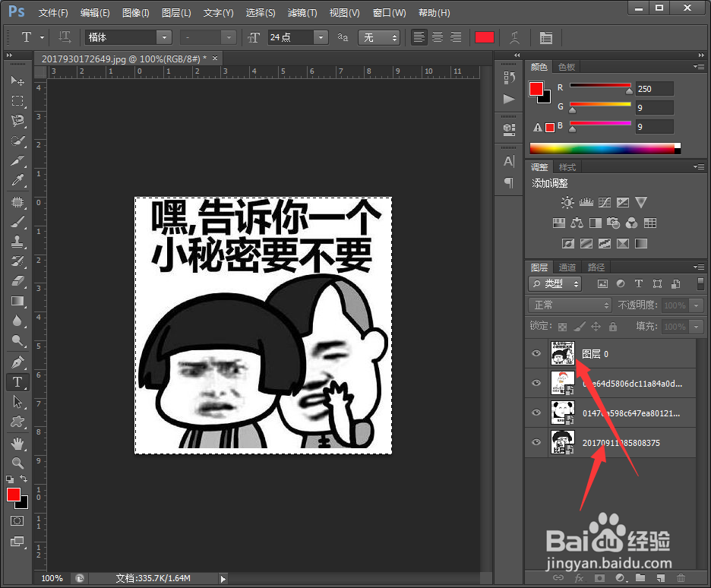Open the Type tool preset picker
The height and width of the screenshot is (588, 711).
pyautogui.click(x=43, y=38)
